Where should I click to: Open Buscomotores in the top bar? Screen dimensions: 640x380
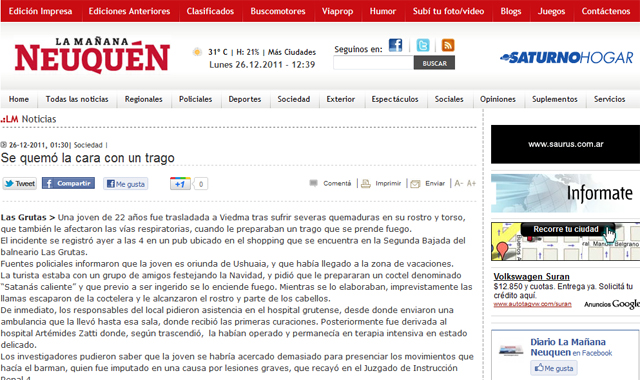pyautogui.click(x=278, y=11)
